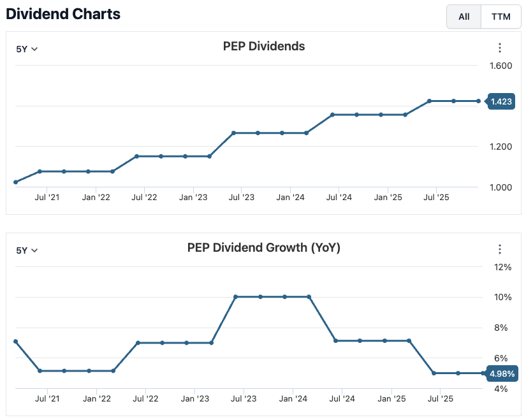Expand the 5Y range dropdown in Dividend Growth

[x=27, y=250]
